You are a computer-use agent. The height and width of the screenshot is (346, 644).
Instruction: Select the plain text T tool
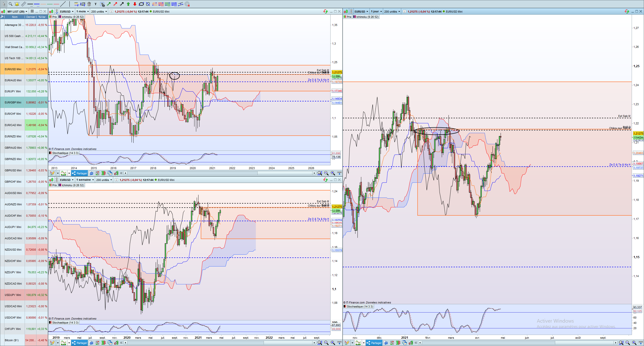[x=96, y=4]
